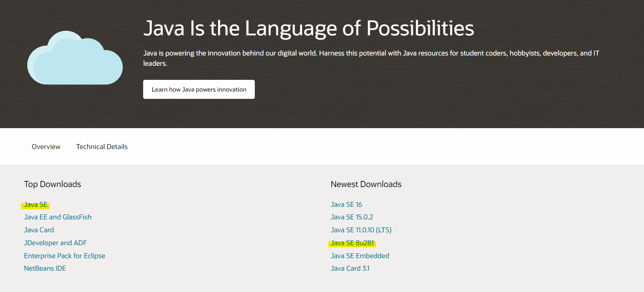Open the Java SE top download link
Viewport: 644px width, 292px height.
36,205
